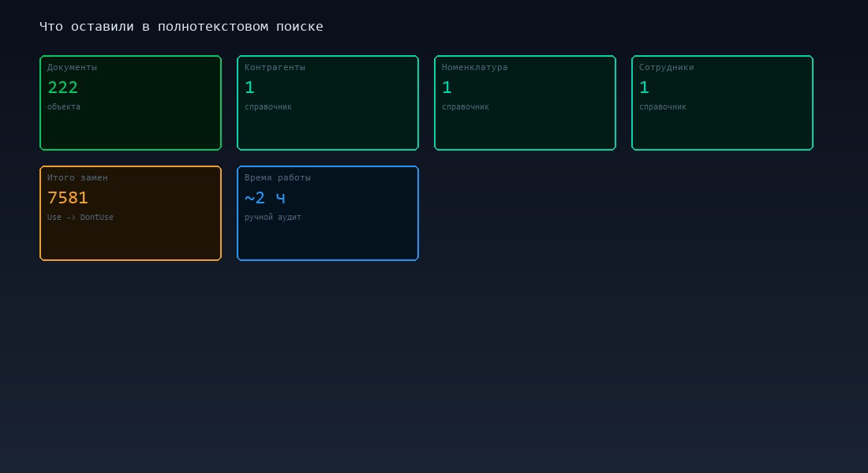Click the orange value 7581
Screen dimensions: 868x473
68,198
